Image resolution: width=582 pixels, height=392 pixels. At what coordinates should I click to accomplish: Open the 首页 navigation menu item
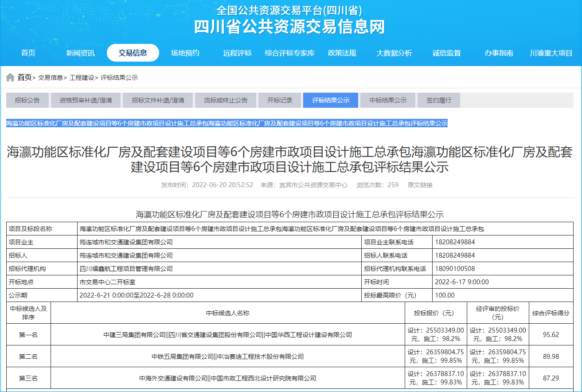pyautogui.click(x=28, y=53)
